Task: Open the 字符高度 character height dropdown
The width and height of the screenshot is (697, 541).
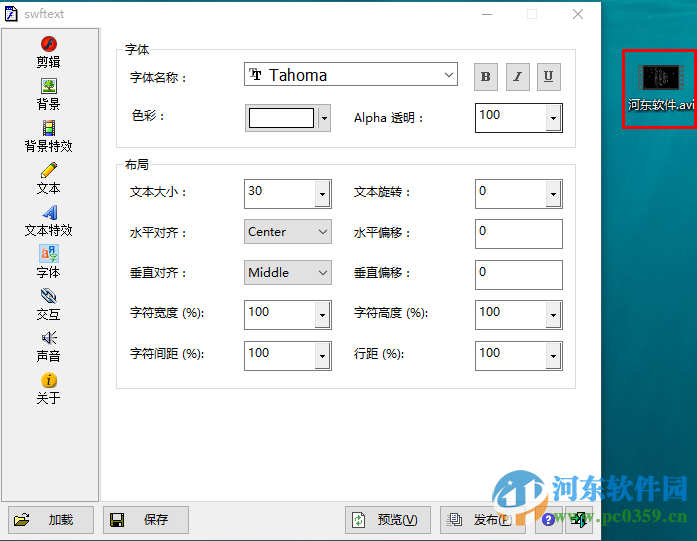Action: 553,315
